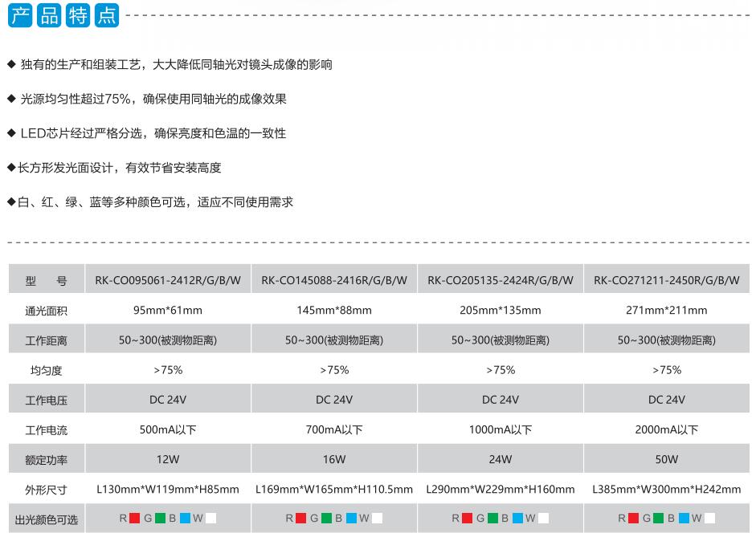The width and height of the screenshot is (756, 537).
Task: Click the 12W rated power cell
Action: [168, 459]
